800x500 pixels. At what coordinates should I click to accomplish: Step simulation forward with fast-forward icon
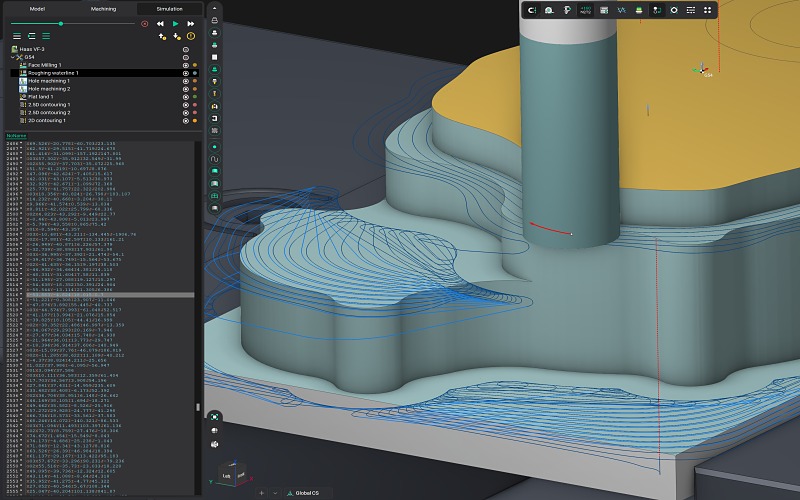tap(191, 23)
